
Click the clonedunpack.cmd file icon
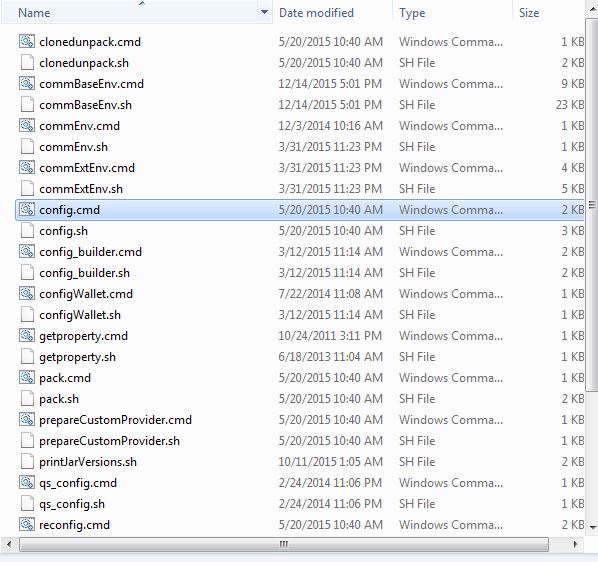27,41
